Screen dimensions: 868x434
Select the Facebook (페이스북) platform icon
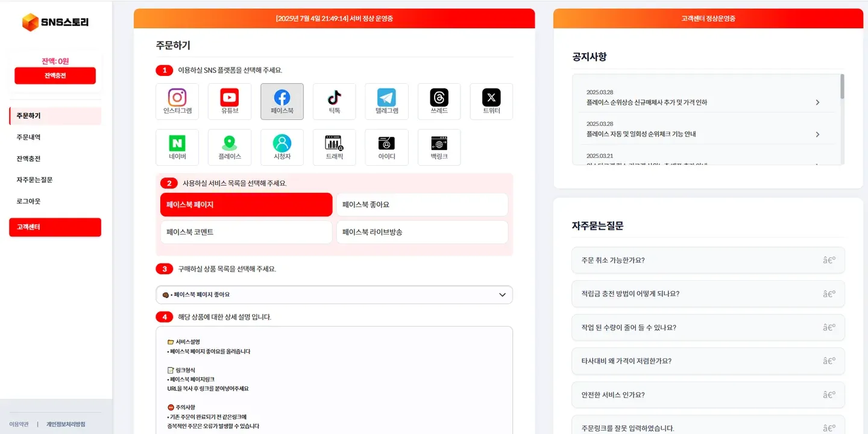(x=282, y=101)
